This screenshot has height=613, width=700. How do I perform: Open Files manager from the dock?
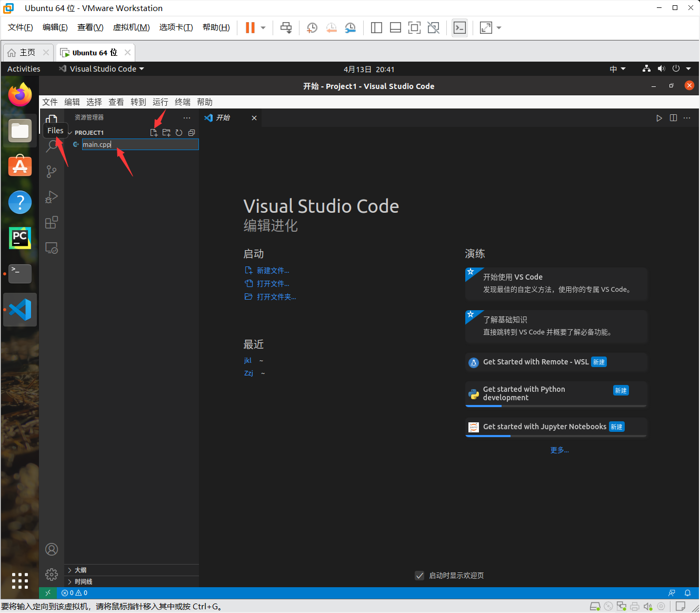point(20,131)
